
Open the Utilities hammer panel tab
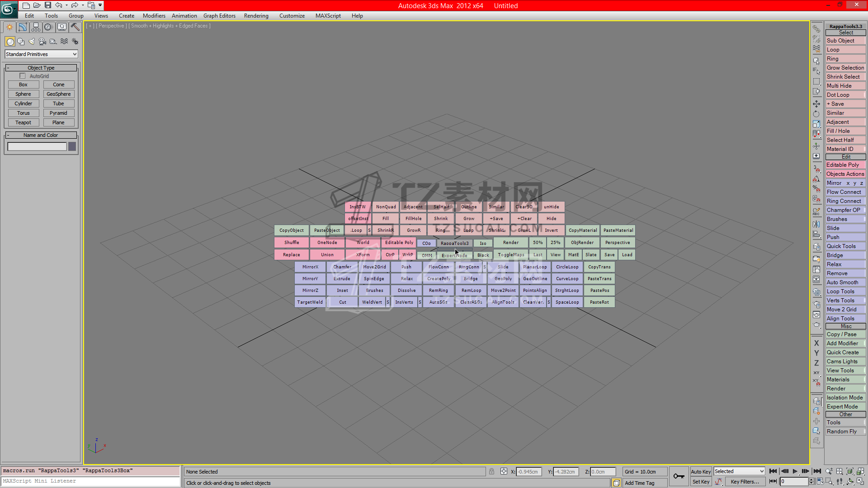[x=75, y=27]
